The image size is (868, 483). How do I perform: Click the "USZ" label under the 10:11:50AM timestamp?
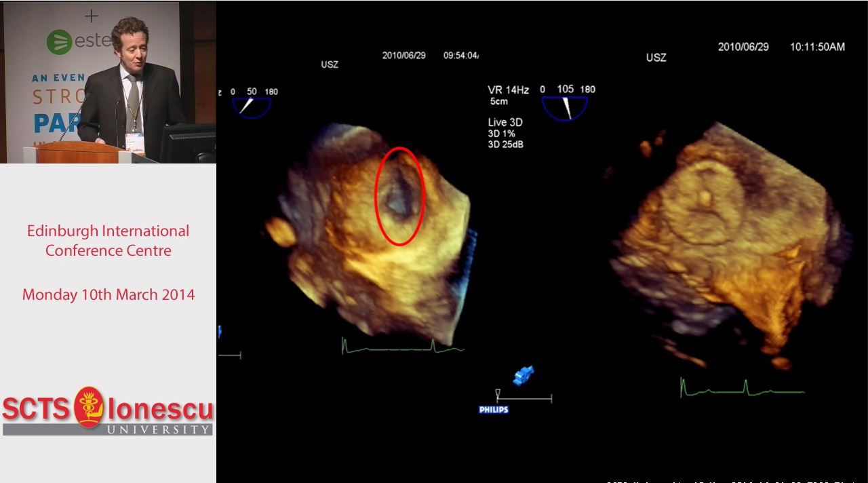[656, 58]
